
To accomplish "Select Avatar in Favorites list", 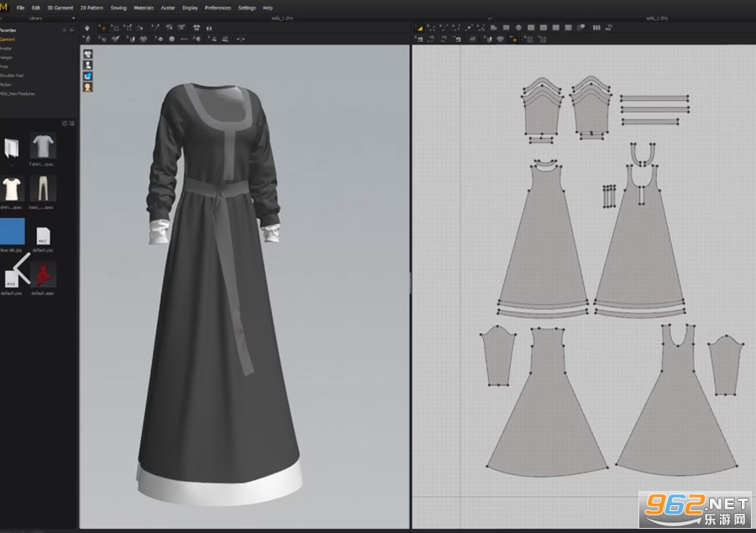I will [x=6, y=48].
